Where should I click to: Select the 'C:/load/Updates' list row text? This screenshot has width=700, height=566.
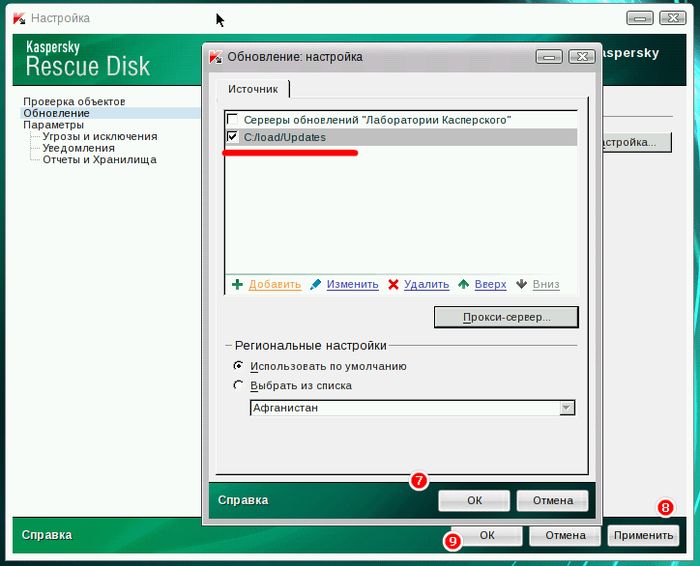point(285,137)
